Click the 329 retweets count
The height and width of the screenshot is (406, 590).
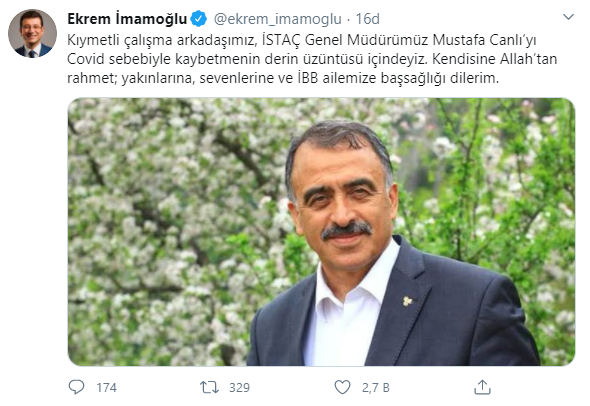coord(239,388)
